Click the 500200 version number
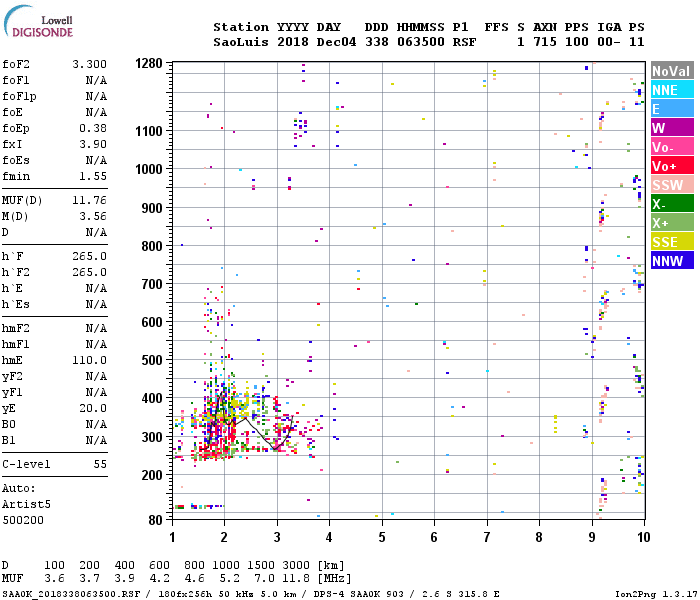The width and height of the screenshot is (700, 600). pos(23,521)
